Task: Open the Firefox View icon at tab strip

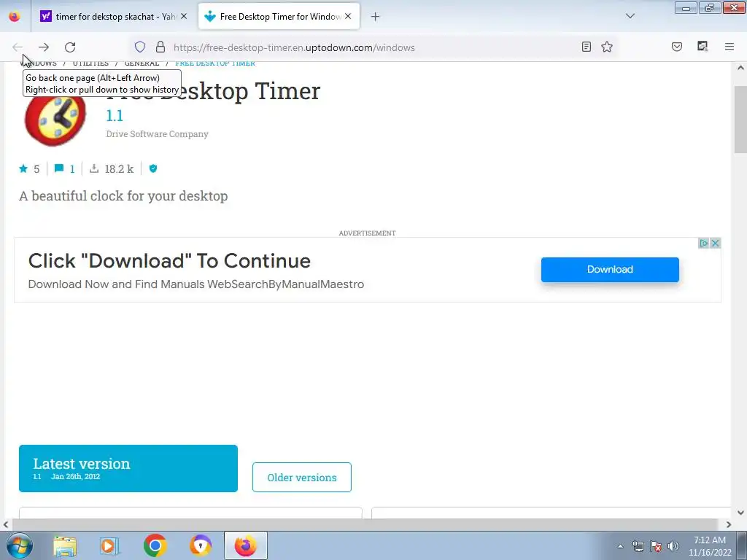Action: pyautogui.click(x=15, y=16)
